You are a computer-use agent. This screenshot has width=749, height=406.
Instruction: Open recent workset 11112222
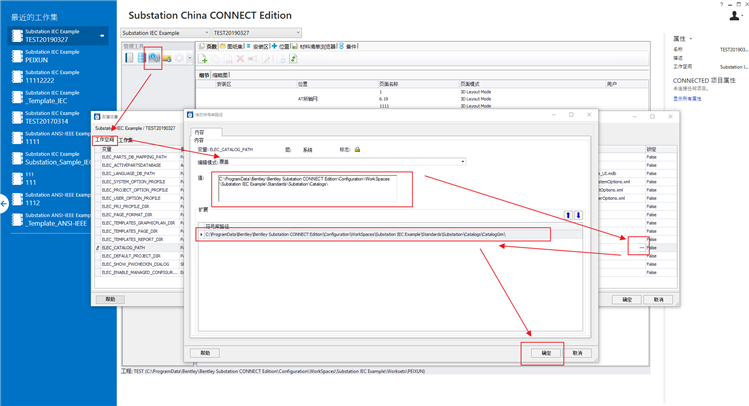[x=58, y=77]
